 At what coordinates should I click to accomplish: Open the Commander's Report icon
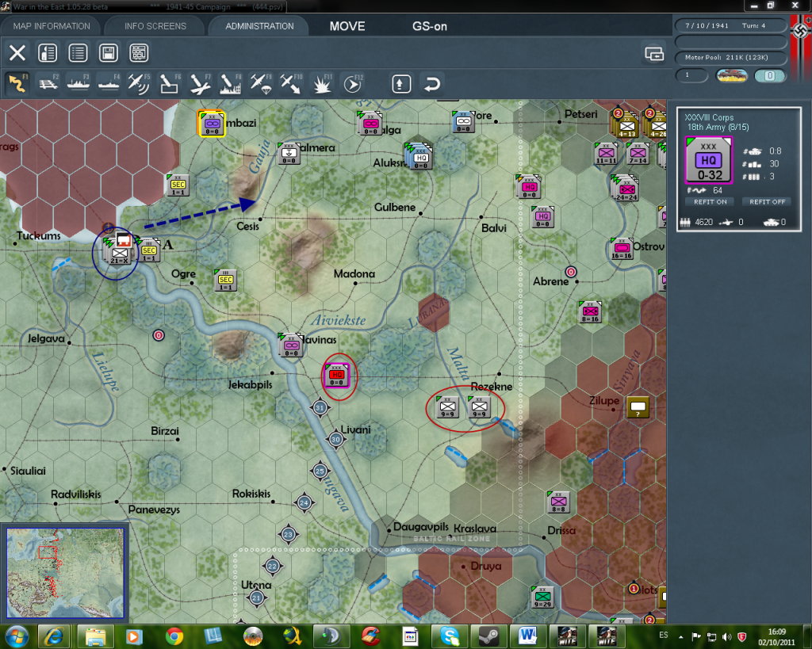(48, 53)
